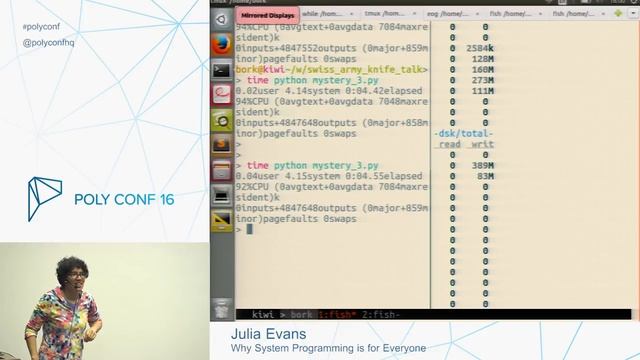This screenshot has height=360, width=640.
Task: Open the terminal tab list dropdown arrow
Action: (x=633, y=13)
